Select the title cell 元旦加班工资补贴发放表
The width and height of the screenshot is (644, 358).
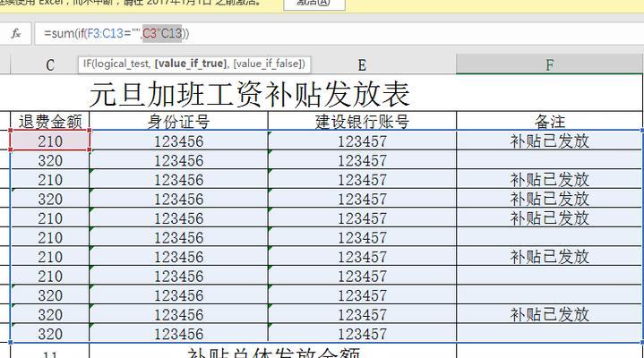(x=251, y=93)
